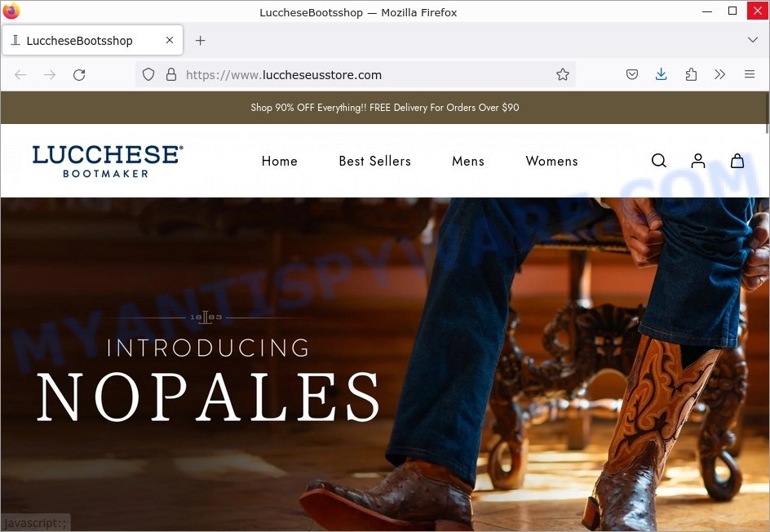
Task: Bookmark this page with the star icon
Action: click(563, 75)
